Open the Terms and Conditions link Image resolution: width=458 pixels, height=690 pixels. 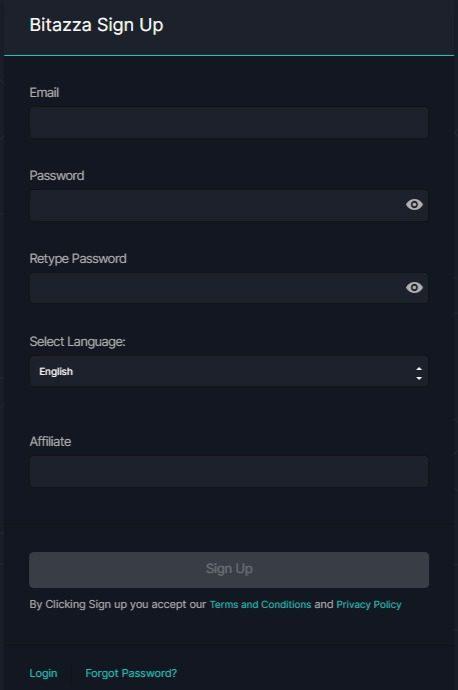260,604
